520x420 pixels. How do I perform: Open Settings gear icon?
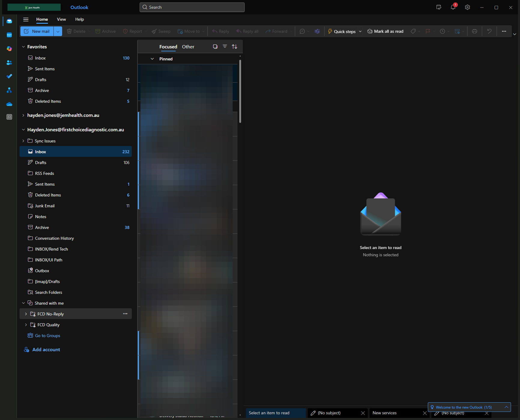click(467, 7)
